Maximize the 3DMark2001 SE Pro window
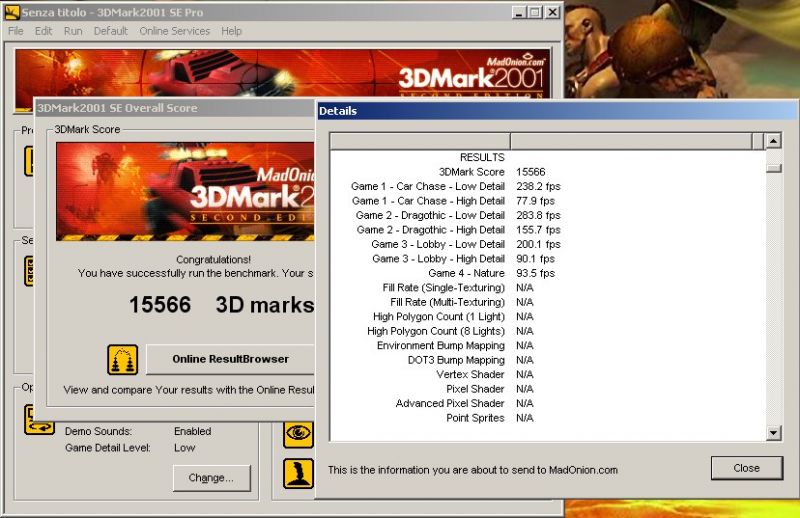The image size is (800, 518). (x=535, y=12)
